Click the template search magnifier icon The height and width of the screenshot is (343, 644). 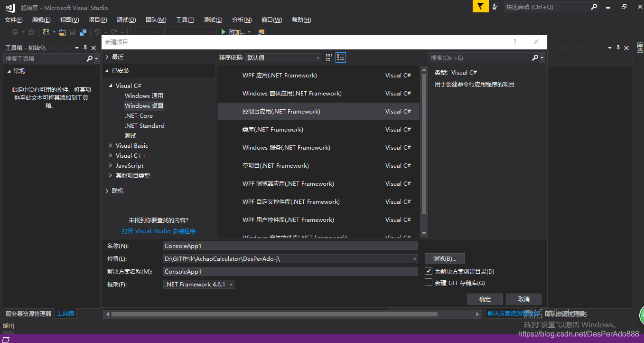[x=535, y=57]
